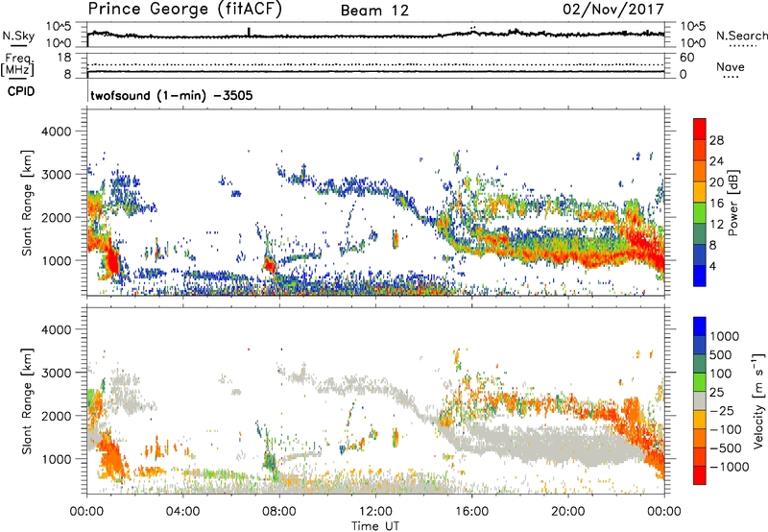The height and width of the screenshot is (532, 768).
Task: Click the 3000 tick of the velocity panel
Action: 58,373
